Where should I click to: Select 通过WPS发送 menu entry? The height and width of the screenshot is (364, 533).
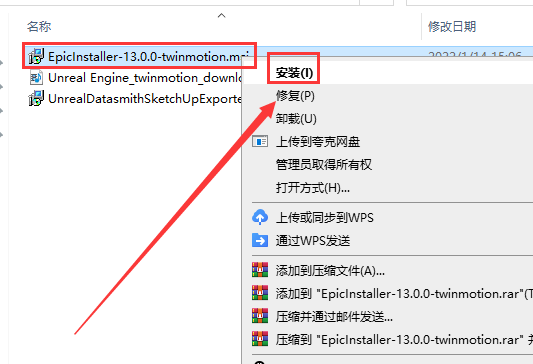coord(313,241)
